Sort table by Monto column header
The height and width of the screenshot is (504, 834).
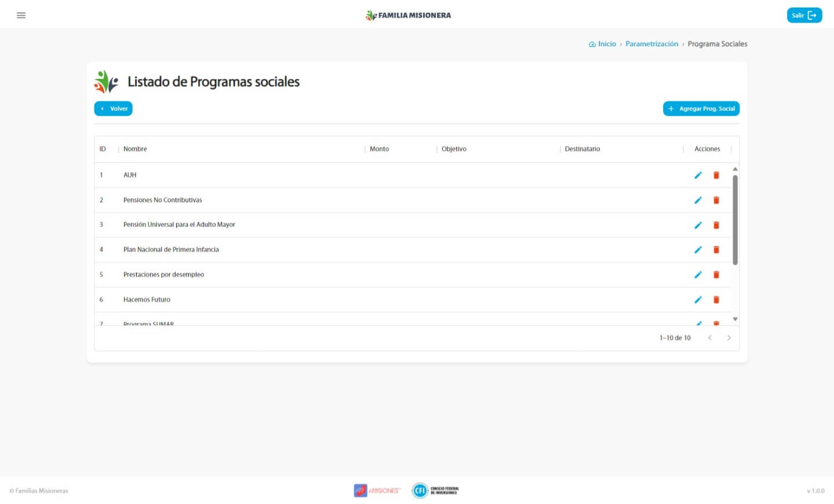(379, 149)
